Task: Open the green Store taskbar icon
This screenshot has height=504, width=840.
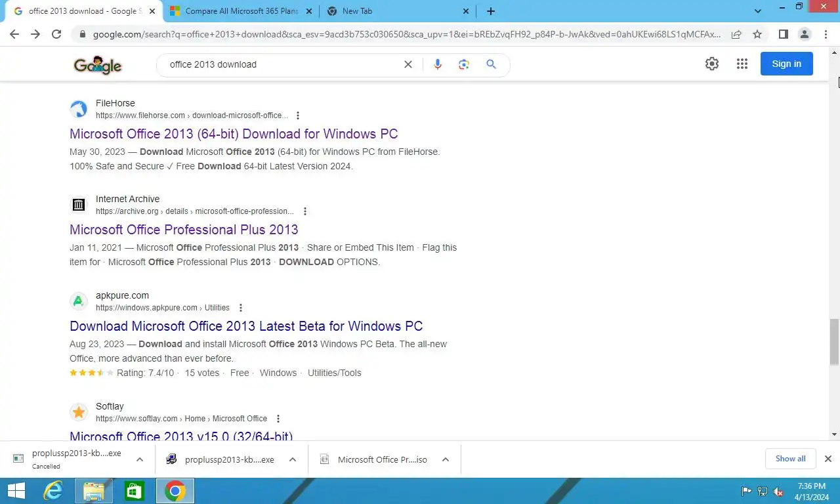Action: pyautogui.click(x=135, y=491)
